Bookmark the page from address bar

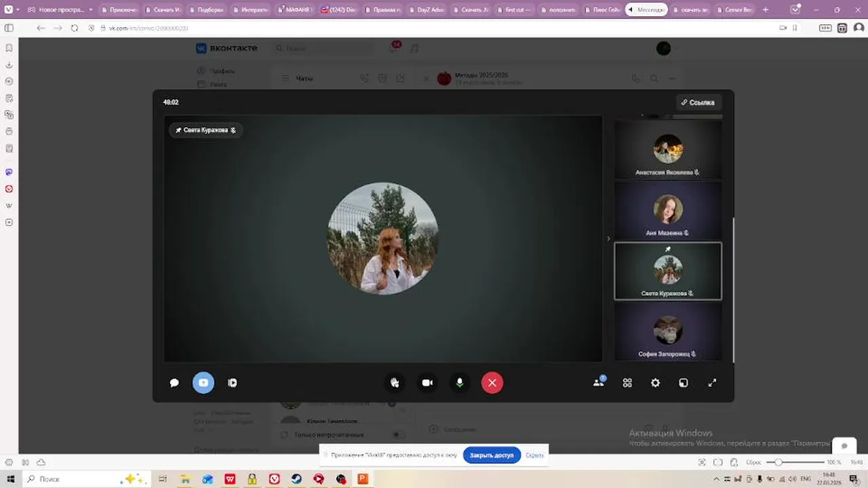[795, 28]
